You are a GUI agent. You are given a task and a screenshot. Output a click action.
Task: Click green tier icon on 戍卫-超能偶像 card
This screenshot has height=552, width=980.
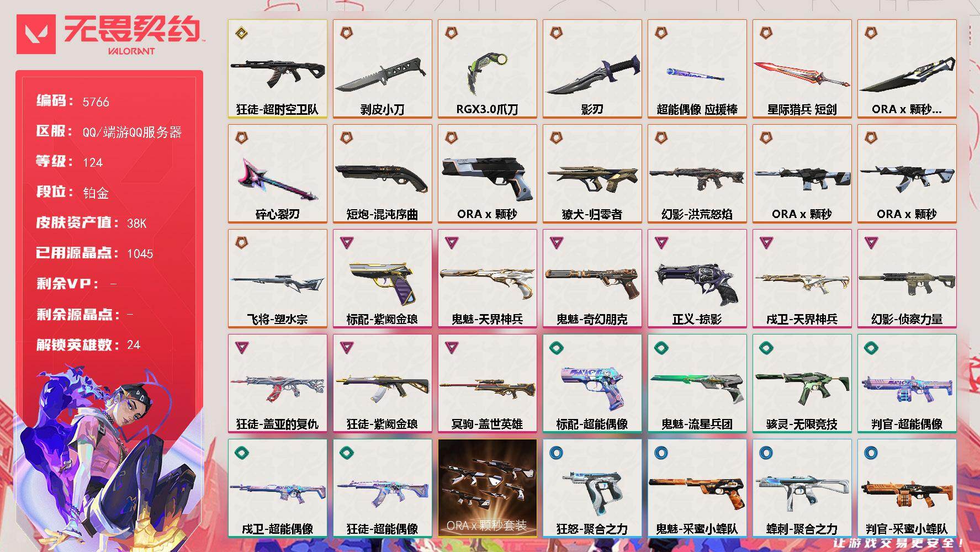[241, 453]
